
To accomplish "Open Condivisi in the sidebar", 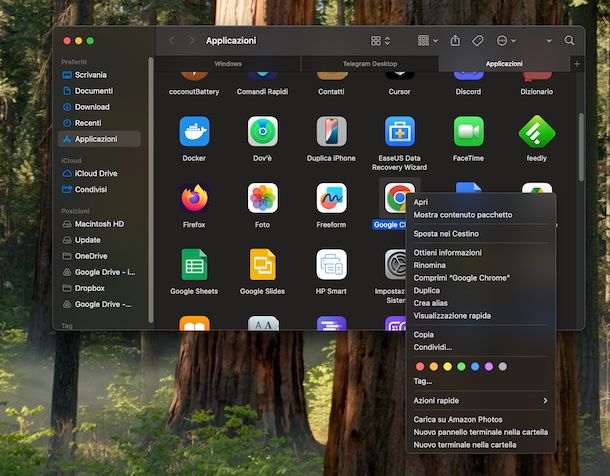I will coord(99,189).
